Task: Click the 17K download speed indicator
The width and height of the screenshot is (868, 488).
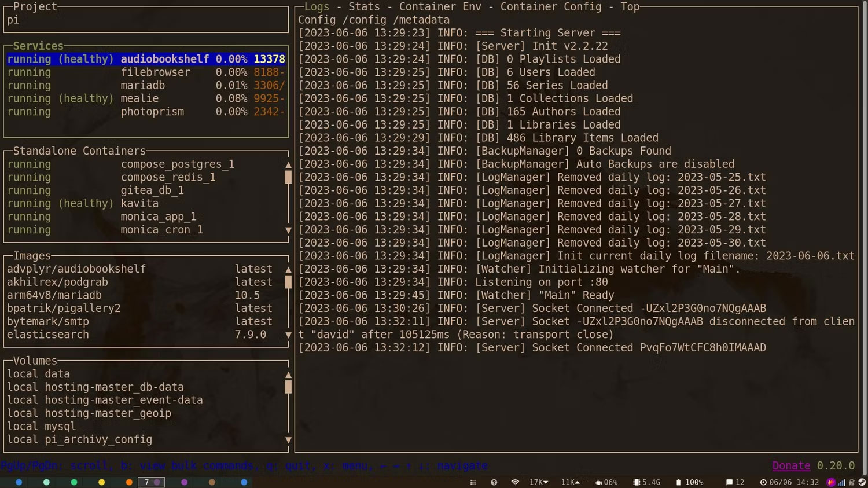Action: tap(539, 482)
